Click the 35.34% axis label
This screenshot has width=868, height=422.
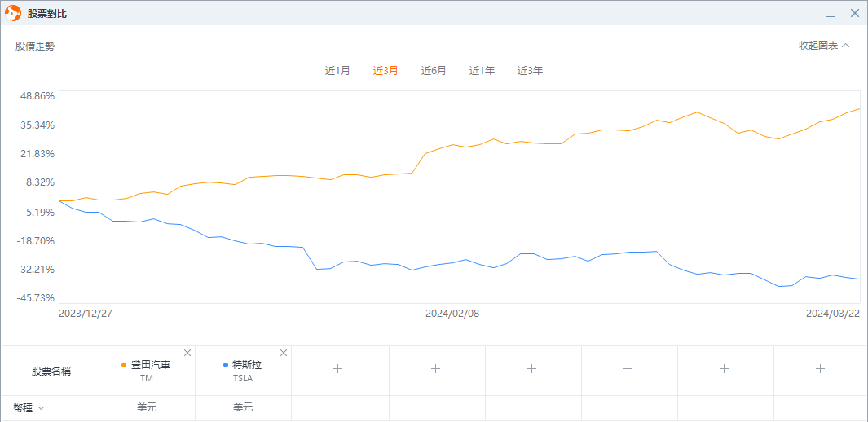[36, 125]
